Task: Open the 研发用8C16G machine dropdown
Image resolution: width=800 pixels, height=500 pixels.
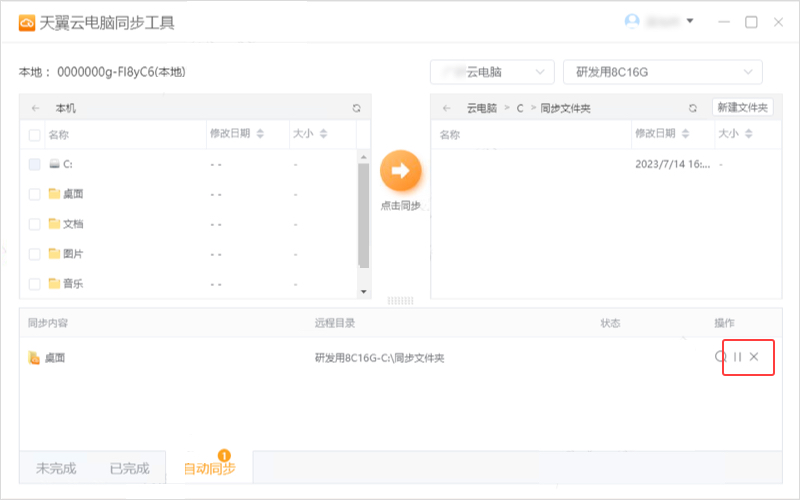Action: [663, 72]
